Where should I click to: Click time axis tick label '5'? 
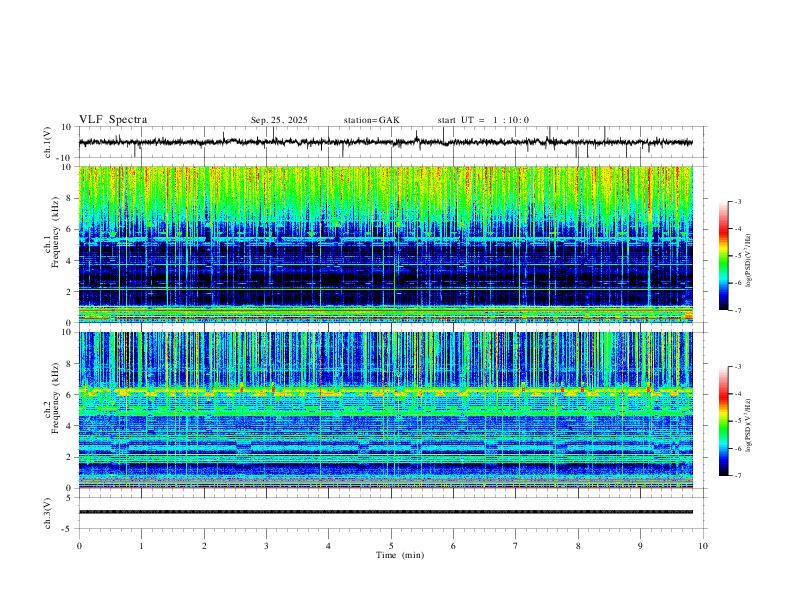tap(391, 546)
